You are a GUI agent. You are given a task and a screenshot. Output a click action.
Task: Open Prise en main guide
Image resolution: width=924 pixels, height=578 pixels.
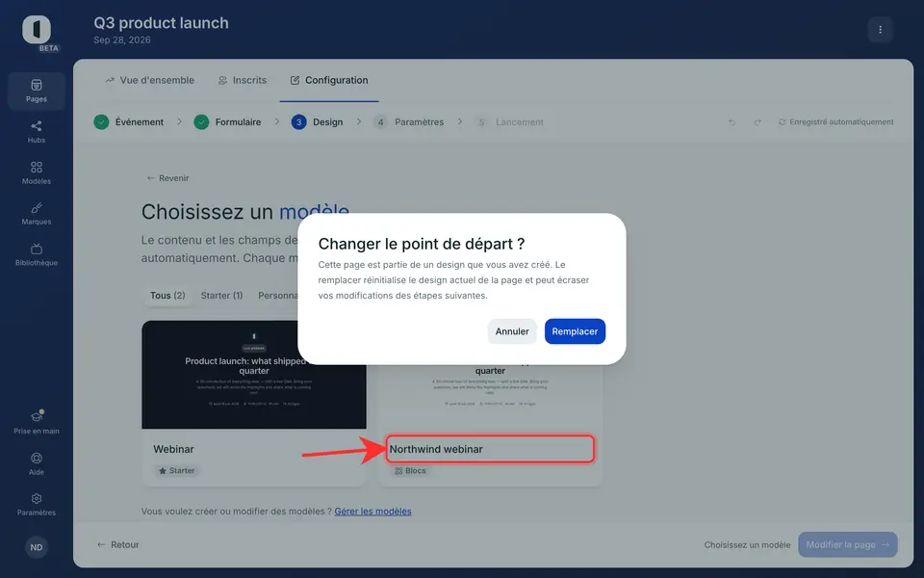37,422
